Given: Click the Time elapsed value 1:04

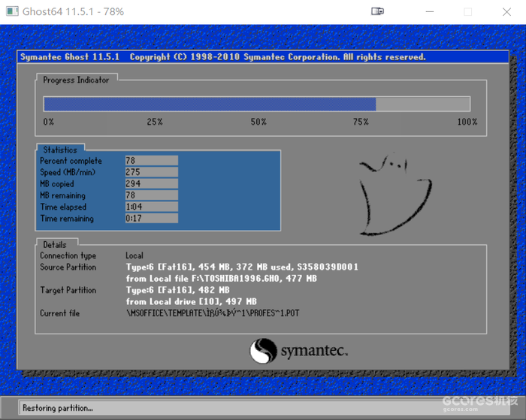Looking at the screenshot, I should [x=152, y=207].
